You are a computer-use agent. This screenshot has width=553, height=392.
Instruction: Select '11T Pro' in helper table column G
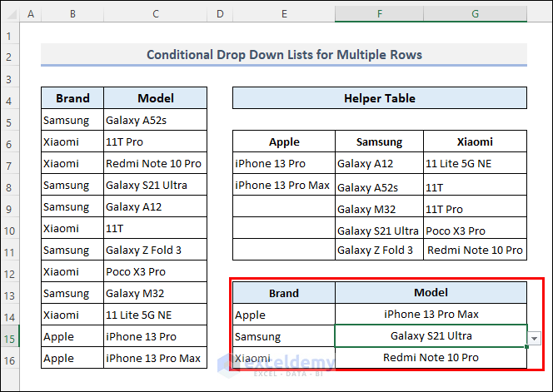coord(475,206)
